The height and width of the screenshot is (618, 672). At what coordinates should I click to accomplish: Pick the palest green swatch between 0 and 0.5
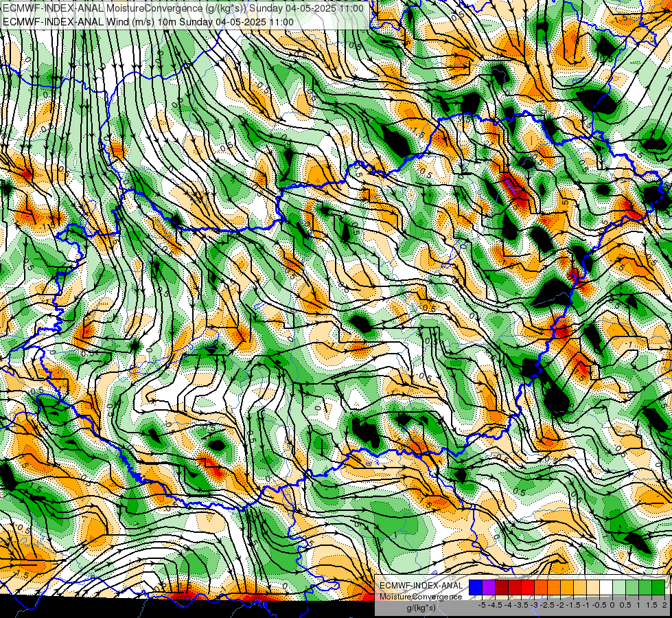[619, 588]
